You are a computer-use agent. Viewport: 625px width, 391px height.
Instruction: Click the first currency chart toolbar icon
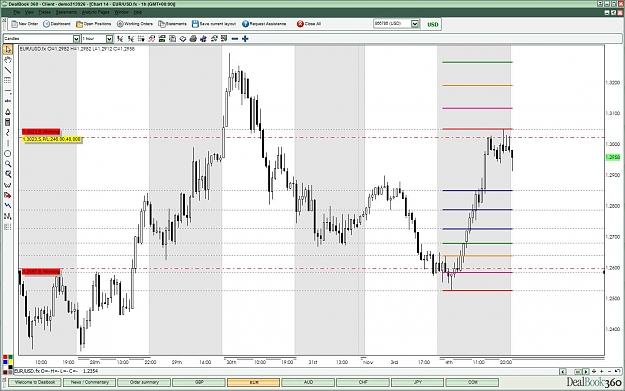(120, 39)
